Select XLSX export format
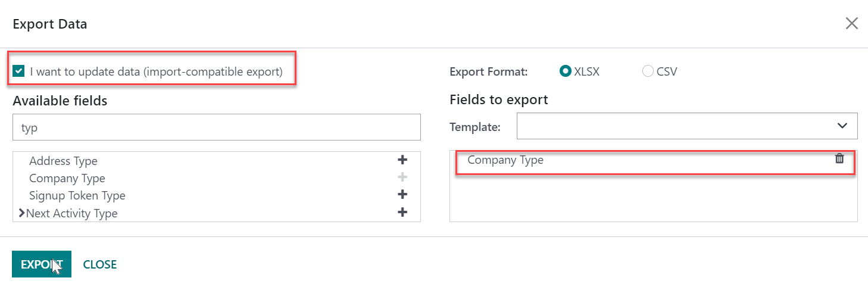 [x=566, y=71]
